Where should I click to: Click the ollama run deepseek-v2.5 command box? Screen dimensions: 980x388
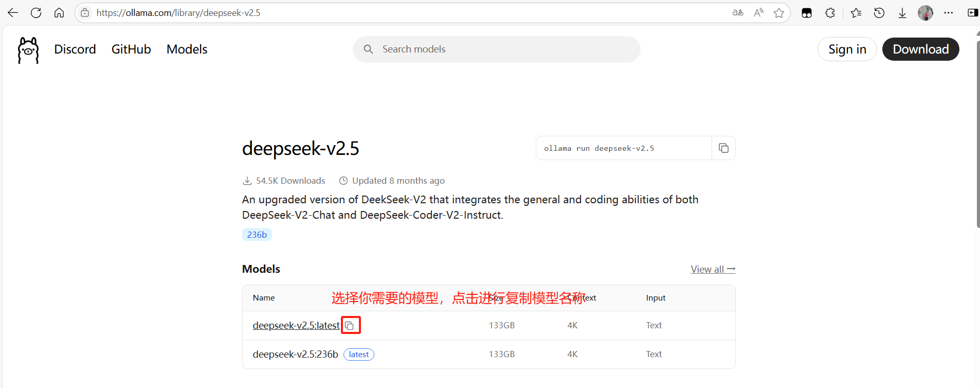click(624, 148)
